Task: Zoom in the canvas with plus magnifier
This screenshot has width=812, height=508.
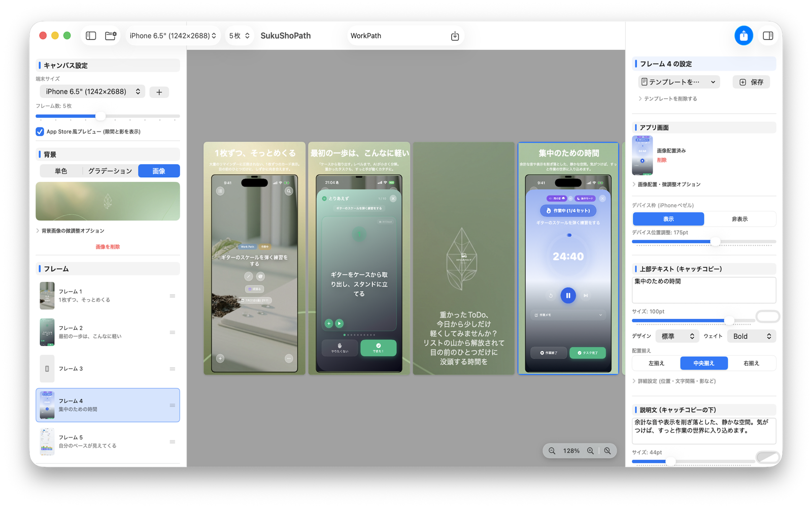Action: (x=590, y=451)
